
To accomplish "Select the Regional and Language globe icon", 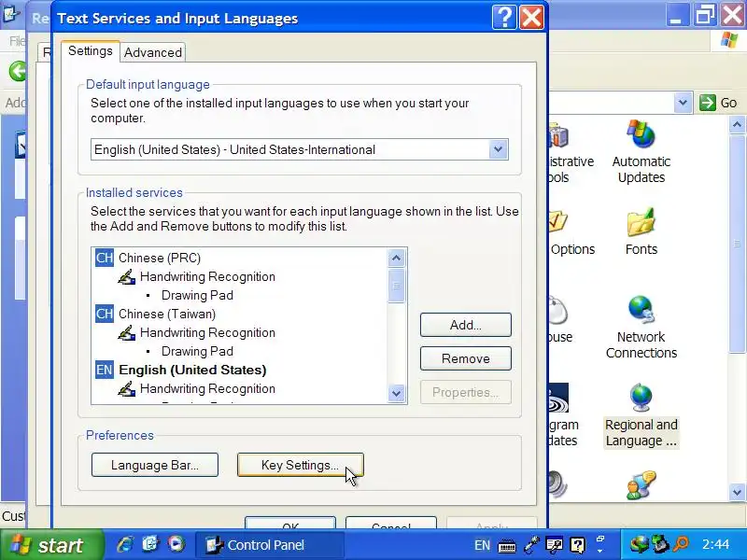I will click(641, 398).
